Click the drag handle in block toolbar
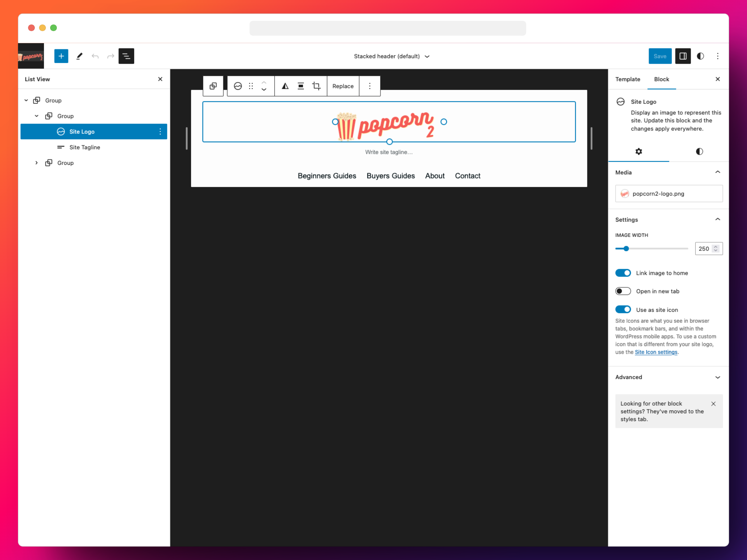This screenshot has height=560, width=747. [x=251, y=86]
